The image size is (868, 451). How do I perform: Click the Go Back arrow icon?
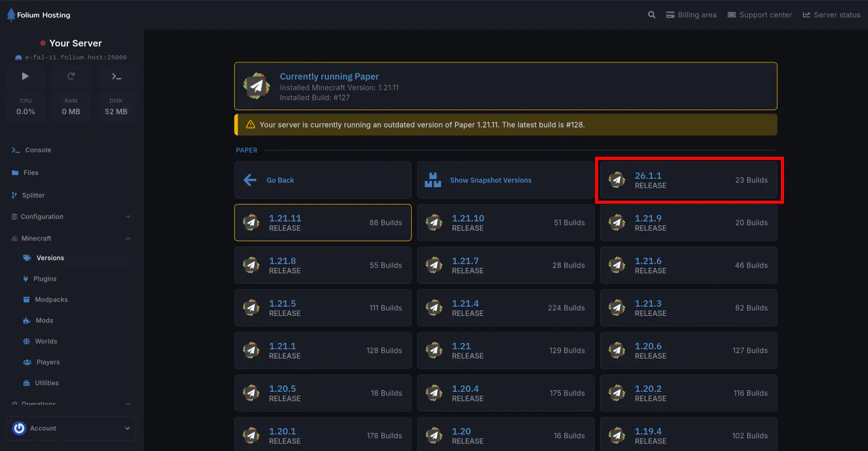pyautogui.click(x=250, y=180)
